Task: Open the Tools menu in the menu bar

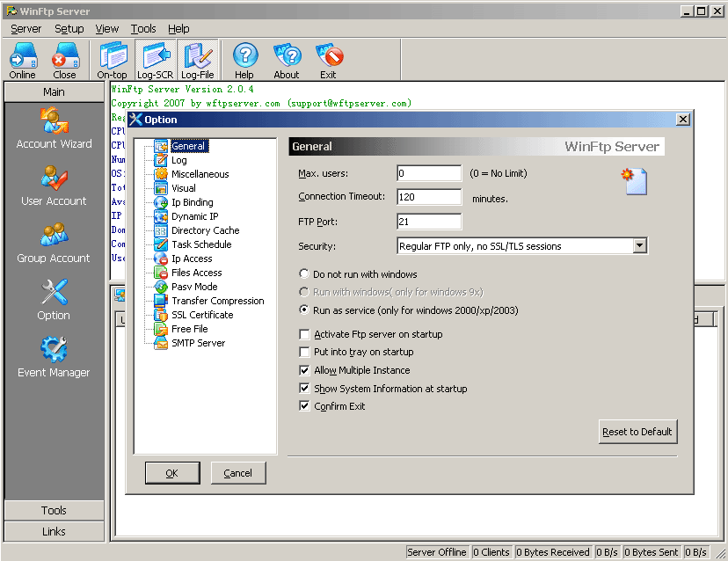Action: (143, 29)
